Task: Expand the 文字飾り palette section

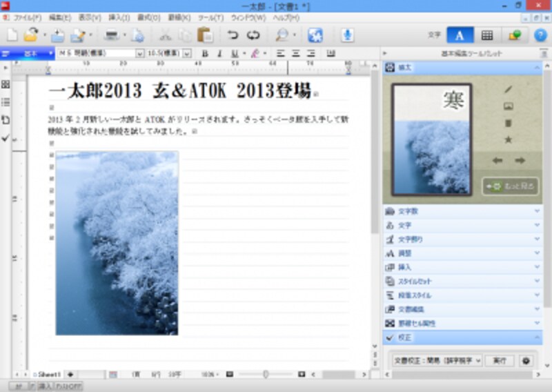Action: tap(462, 239)
